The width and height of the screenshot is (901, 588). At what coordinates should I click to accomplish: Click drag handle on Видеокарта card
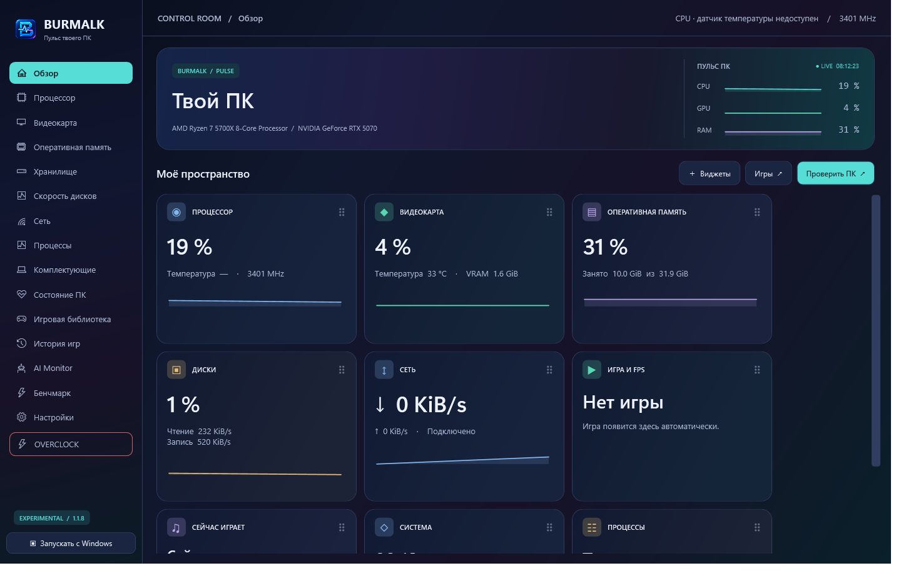[x=549, y=212]
